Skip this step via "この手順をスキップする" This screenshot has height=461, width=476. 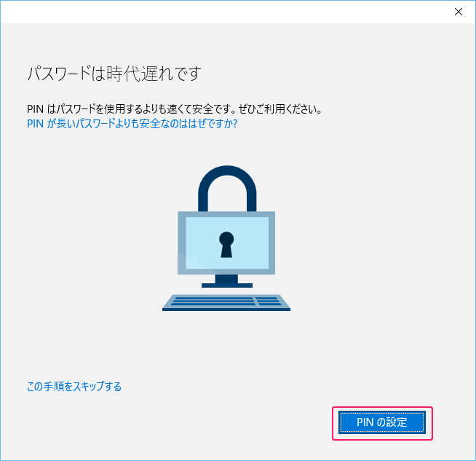pyautogui.click(x=74, y=386)
